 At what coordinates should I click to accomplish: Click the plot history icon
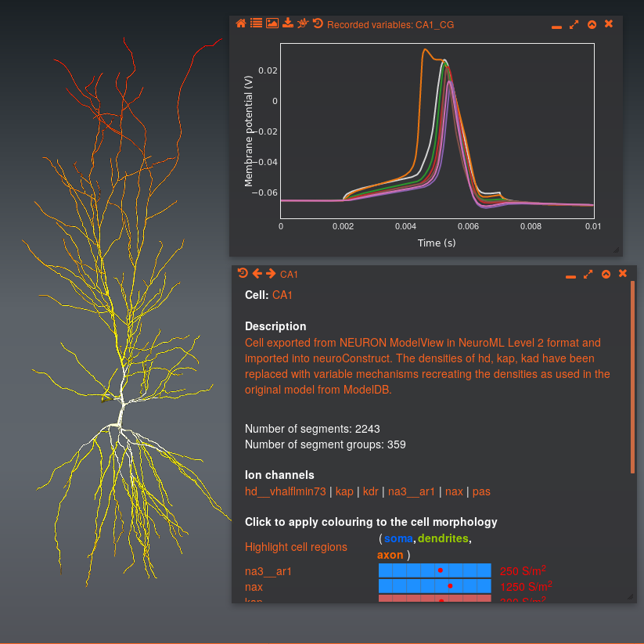tap(318, 24)
